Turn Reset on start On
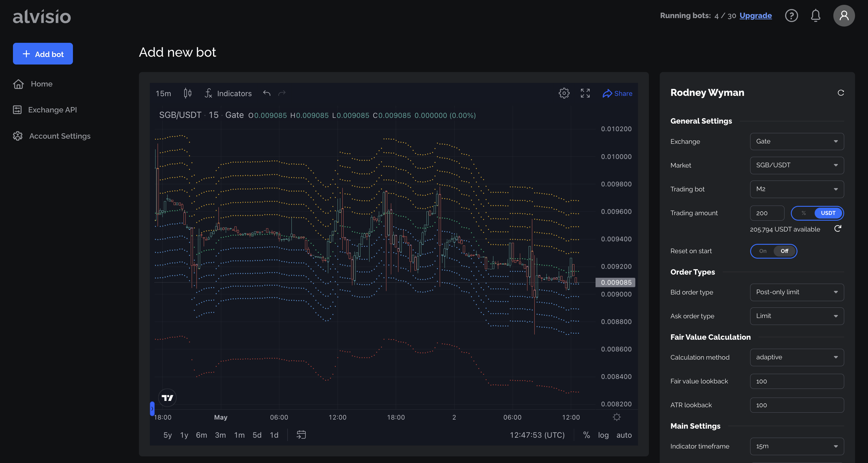This screenshot has height=463, width=868. tap(763, 251)
